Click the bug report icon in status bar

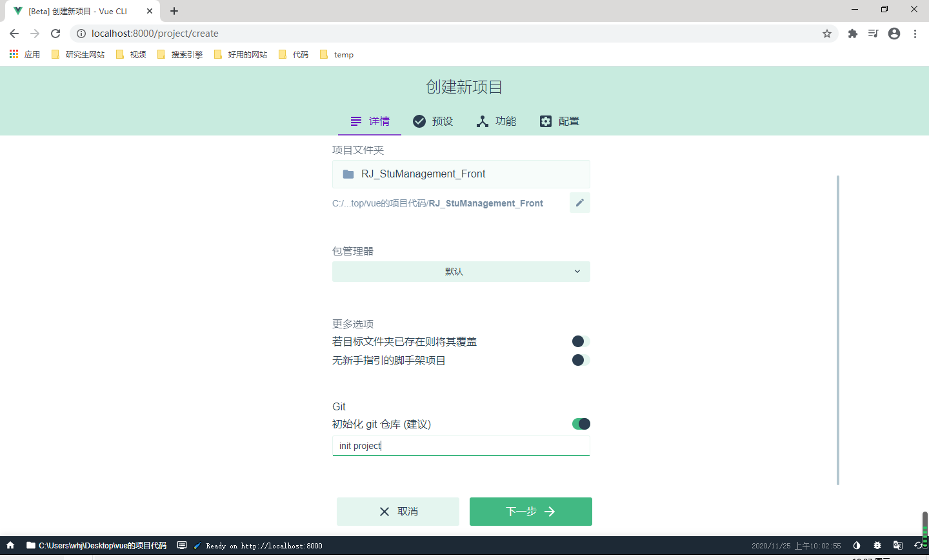coord(877,545)
